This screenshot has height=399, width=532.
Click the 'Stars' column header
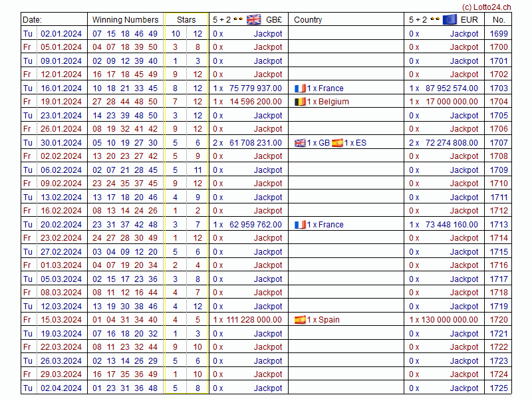(186, 20)
